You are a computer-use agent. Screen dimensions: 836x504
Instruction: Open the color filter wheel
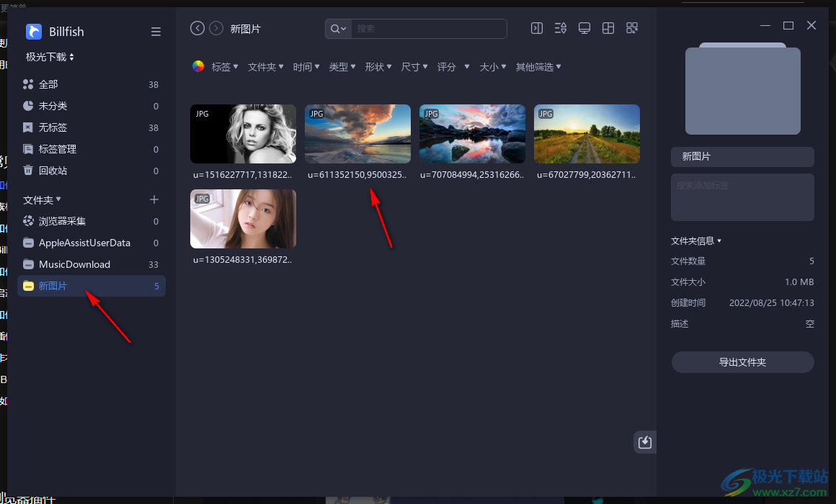[197, 66]
